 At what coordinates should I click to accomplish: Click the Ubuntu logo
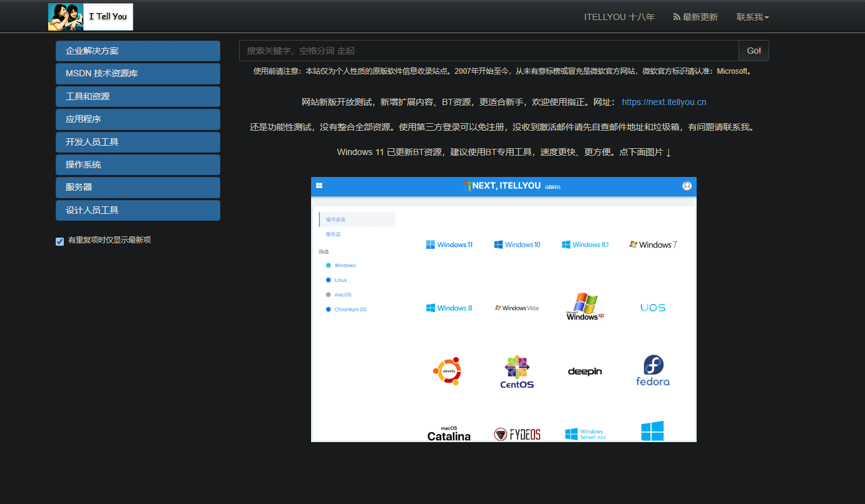(448, 370)
